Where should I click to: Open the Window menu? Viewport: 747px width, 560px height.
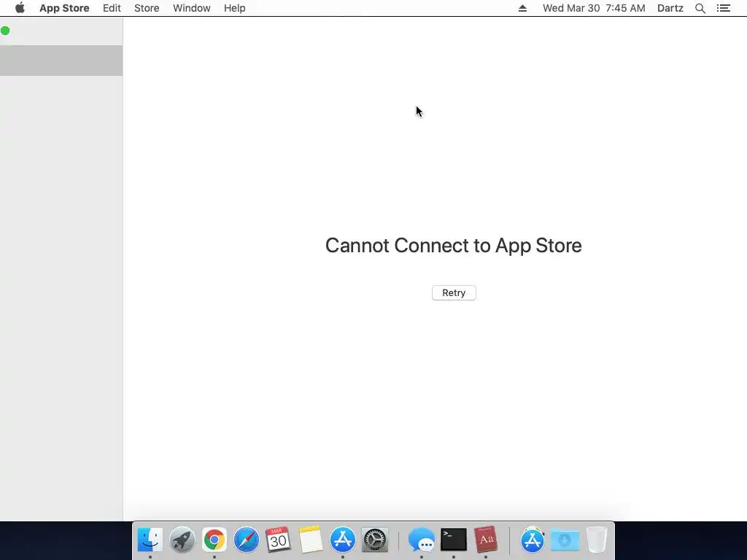click(192, 8)
